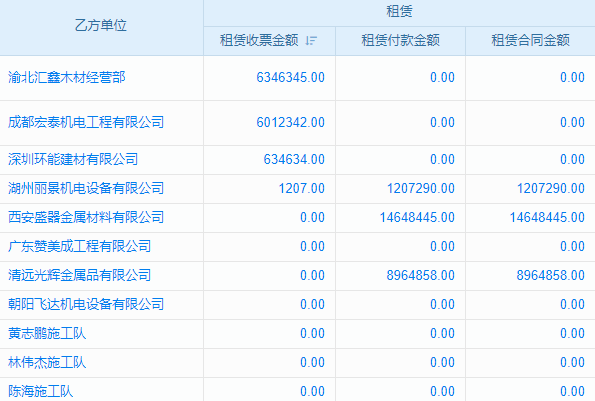Click 租赁付款金额 0.00 for 广东赞美成工程有限公司
The height and width of the screenshot is (401, 595).
[442, 246]
